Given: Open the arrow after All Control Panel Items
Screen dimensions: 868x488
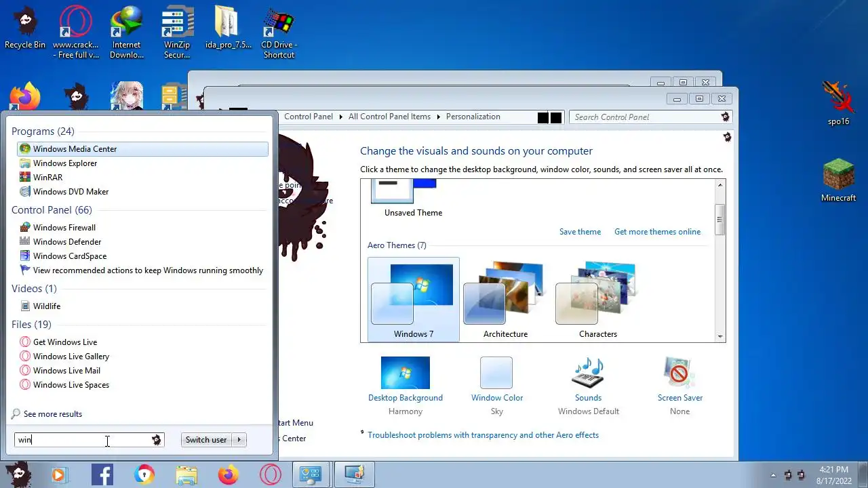Looking at the screenshot, I should coord(438,117).
